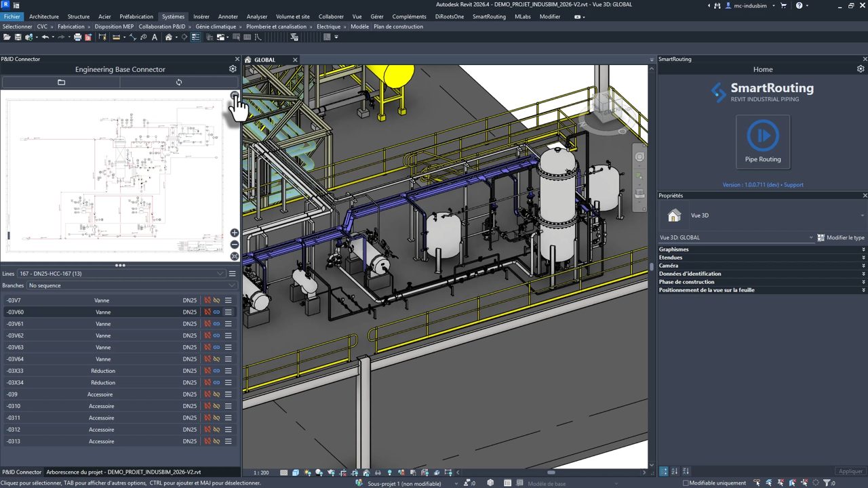This screenshot has height=488, width=868.
Task: Click the refresh icon in Engineering Base Connector
Action: [x=179, y=82]
